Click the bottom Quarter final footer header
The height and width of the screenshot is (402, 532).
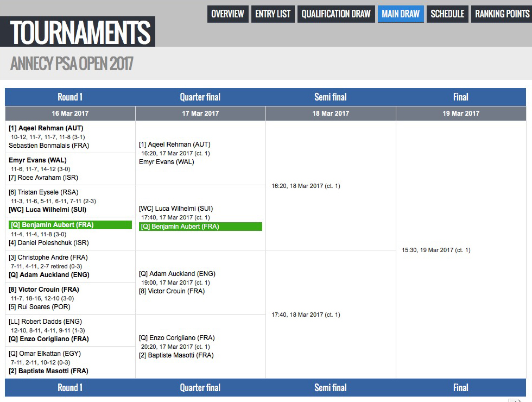200,387
